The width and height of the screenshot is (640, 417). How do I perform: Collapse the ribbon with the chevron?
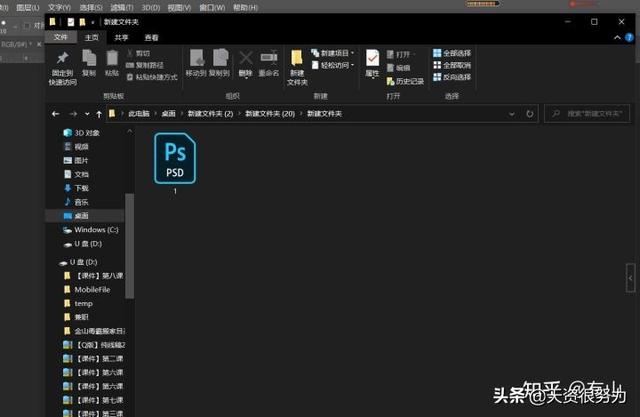tap(617, 38)
